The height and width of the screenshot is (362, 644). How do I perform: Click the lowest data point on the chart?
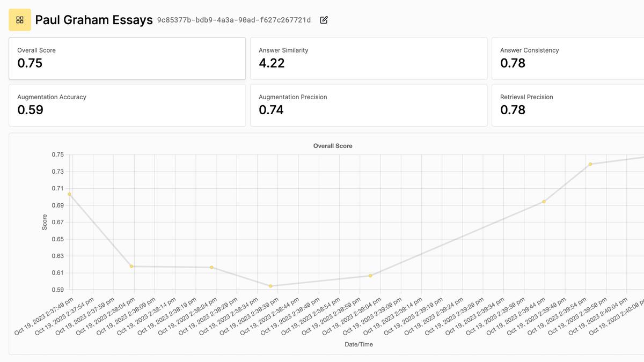[x=270, y=286]
